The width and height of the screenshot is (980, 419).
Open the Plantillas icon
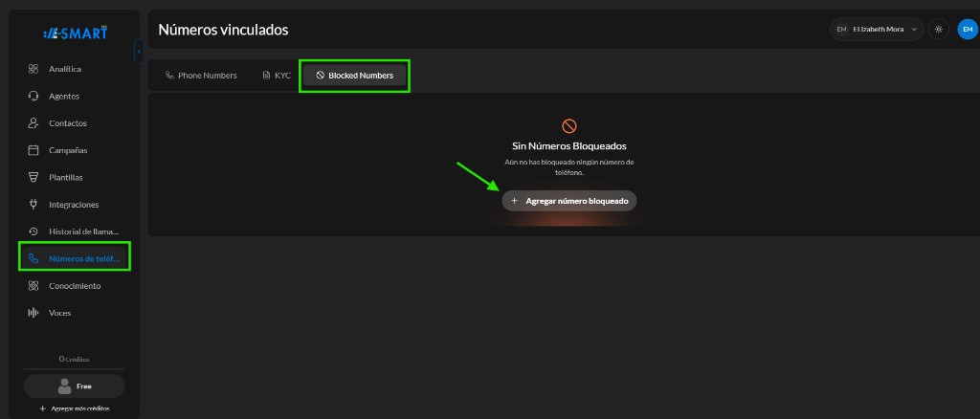33,177
